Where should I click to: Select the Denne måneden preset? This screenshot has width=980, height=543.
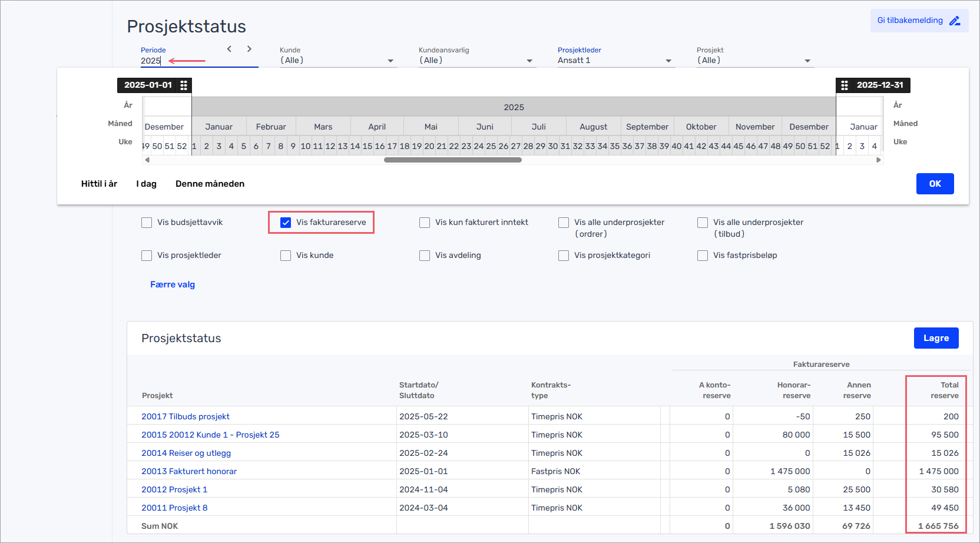coord(210,184)
